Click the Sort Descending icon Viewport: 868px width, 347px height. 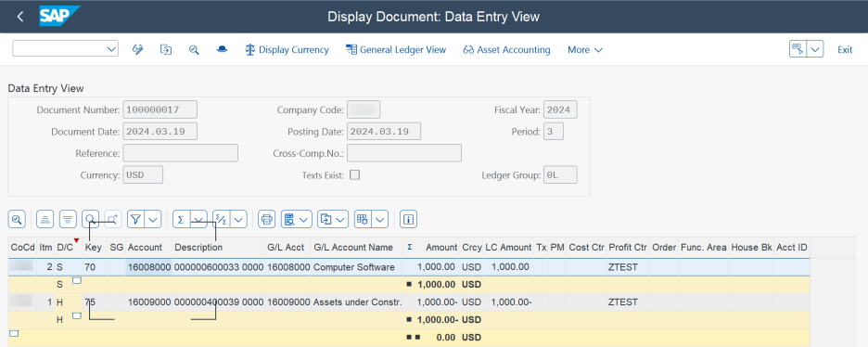pyautogui.click(x=68, y=219)
